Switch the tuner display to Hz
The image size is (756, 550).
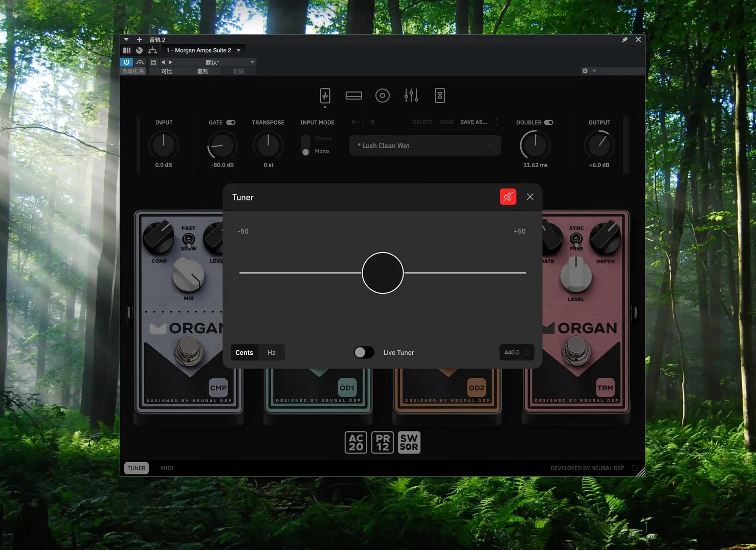point(271,353)
